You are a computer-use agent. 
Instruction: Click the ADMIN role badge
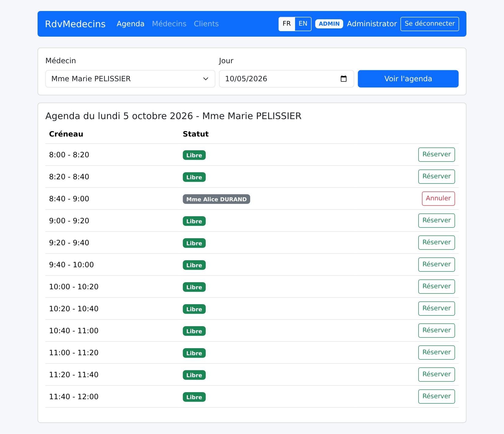[329, 24]
